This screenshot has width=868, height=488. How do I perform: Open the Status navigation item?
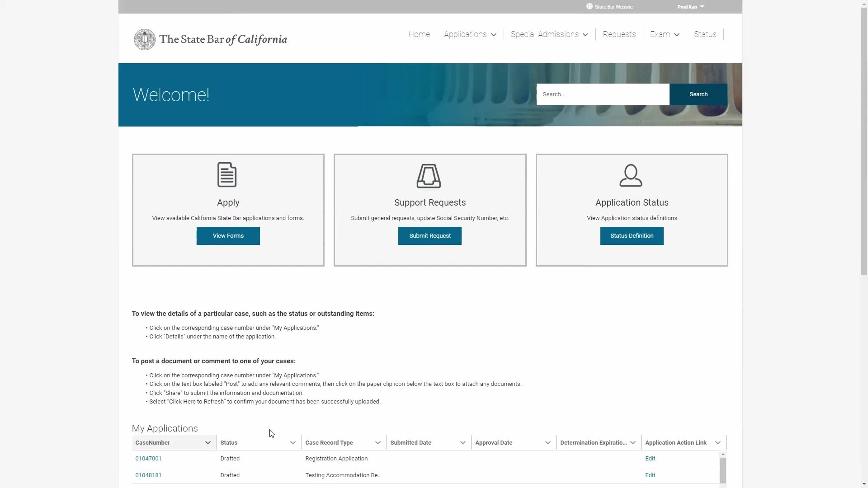(x=705, y=34)
